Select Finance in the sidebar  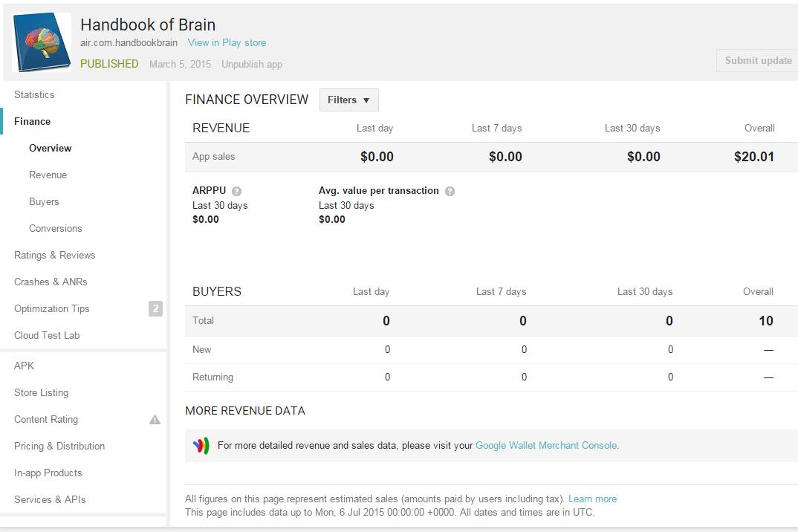tap(32, 121)
